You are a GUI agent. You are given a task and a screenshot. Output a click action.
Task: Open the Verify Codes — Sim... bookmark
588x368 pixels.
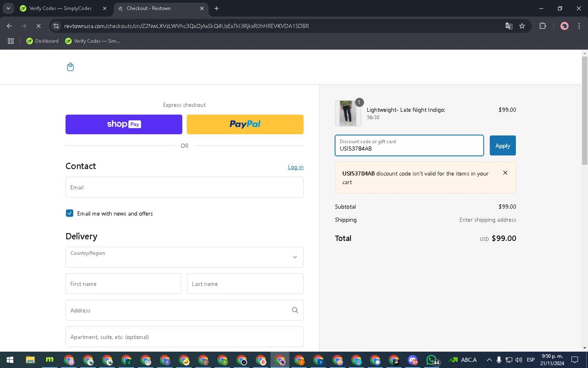93,41
